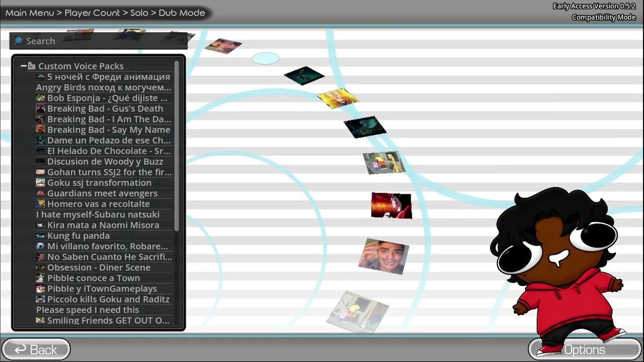The image size is (644, 362).
Task: Click the 'Compatibility Mode' label
Action: [604, 17]
